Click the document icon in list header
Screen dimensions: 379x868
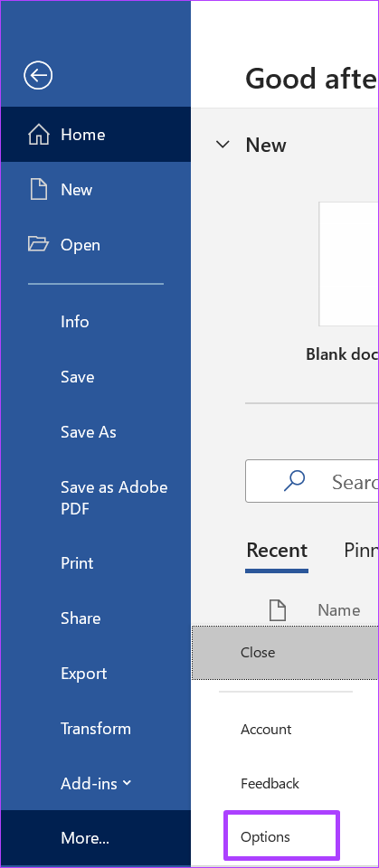coord(278,610)
